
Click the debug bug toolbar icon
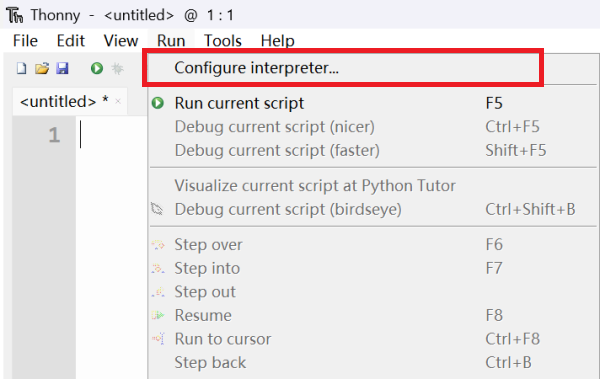(x=117, y=69)
